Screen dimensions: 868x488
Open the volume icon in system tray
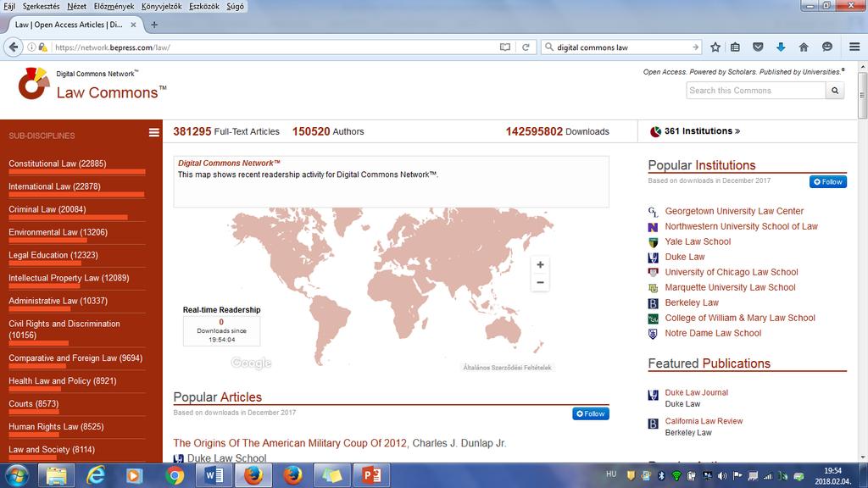click(x=722, y=476)
